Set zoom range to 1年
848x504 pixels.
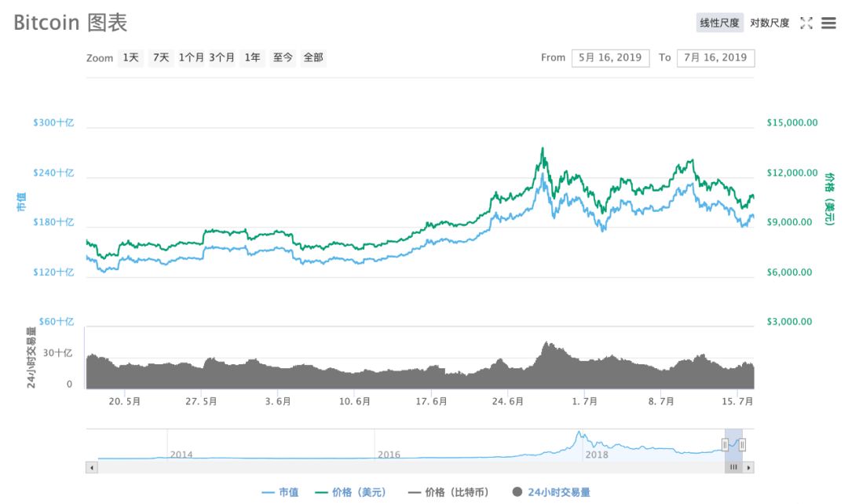point(253,57)
